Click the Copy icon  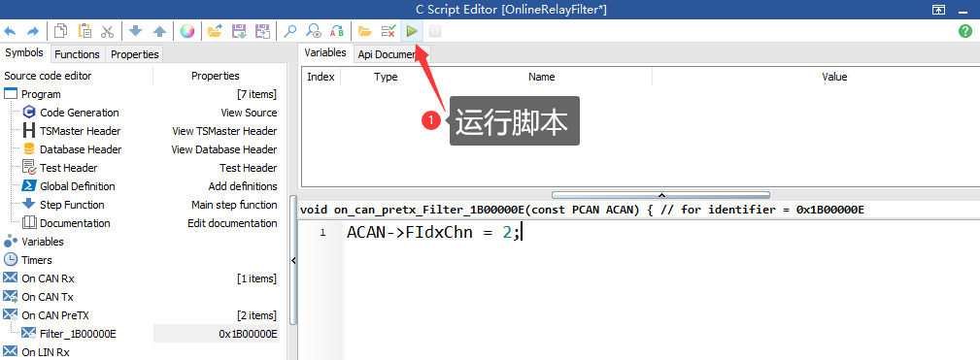pos(60,31)
